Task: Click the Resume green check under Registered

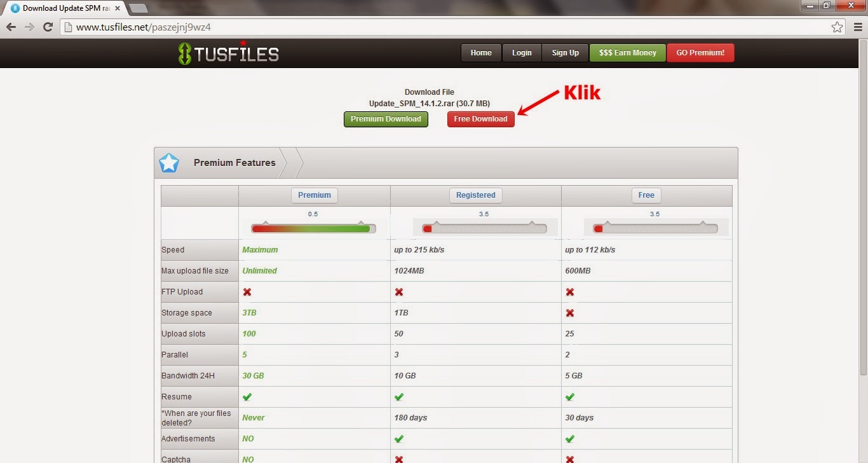Action: click(399, 397)
